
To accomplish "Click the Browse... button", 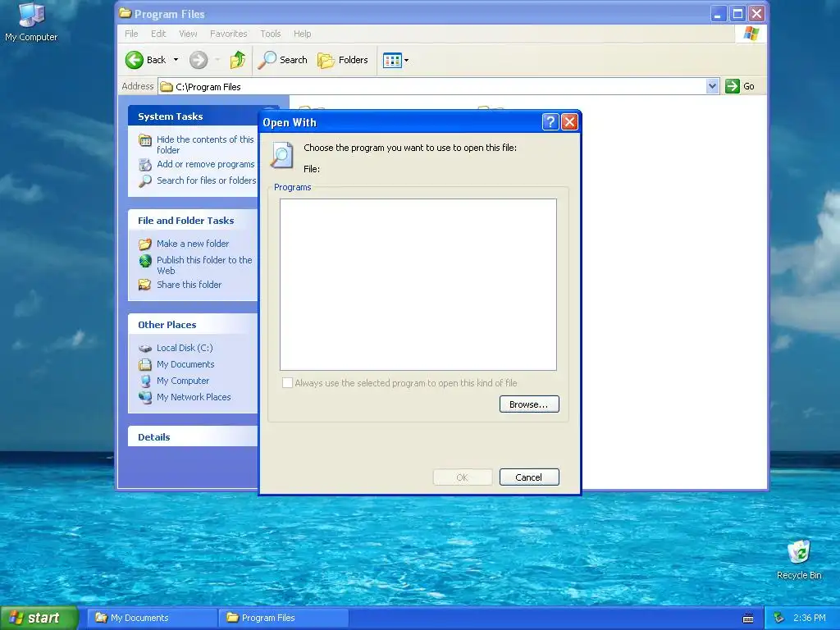I will 529,404.
